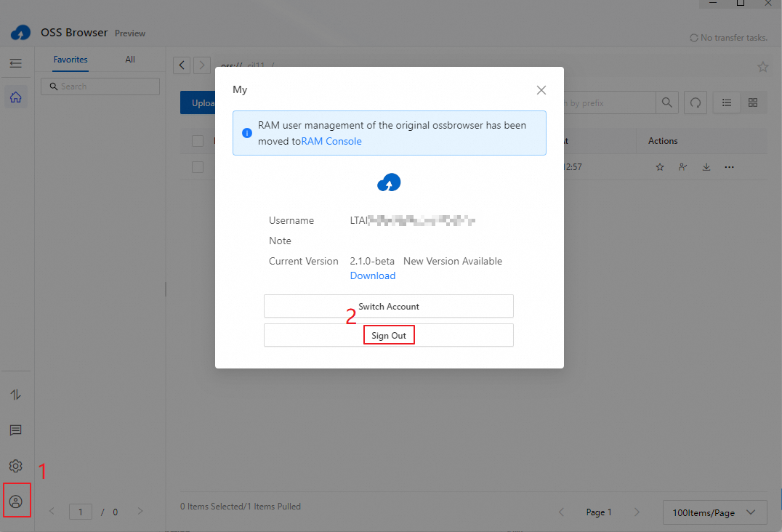782x532 pixels.
Task: Click the search magnifier button
Action: [x=666, y=102]
